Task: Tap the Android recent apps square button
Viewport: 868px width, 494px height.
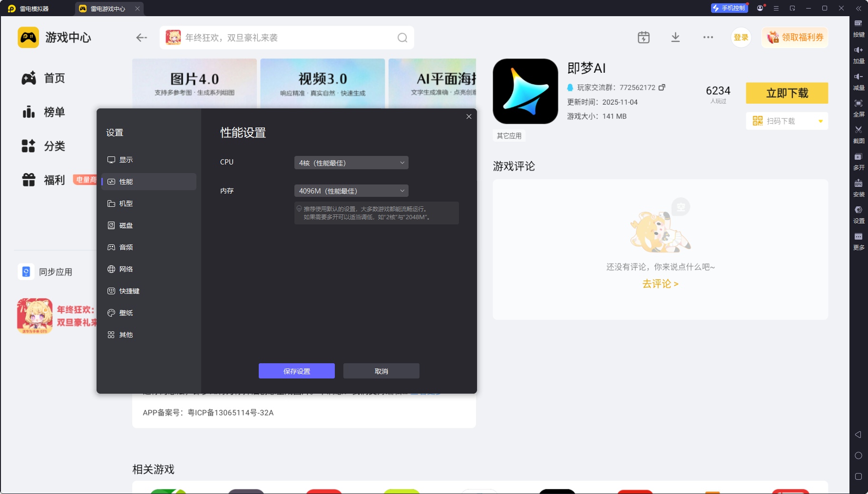Action: (x=858, y=476)
